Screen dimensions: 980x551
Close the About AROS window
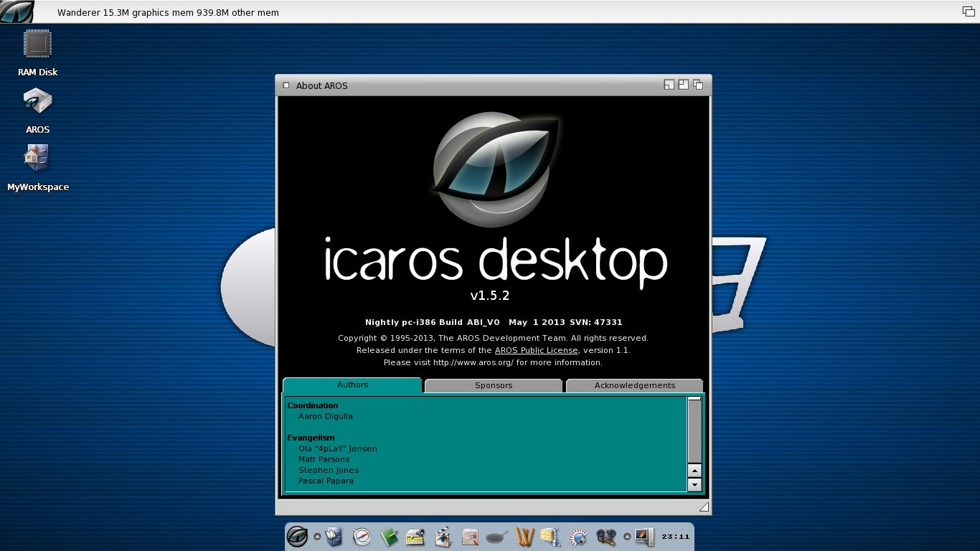click(286, 85)
